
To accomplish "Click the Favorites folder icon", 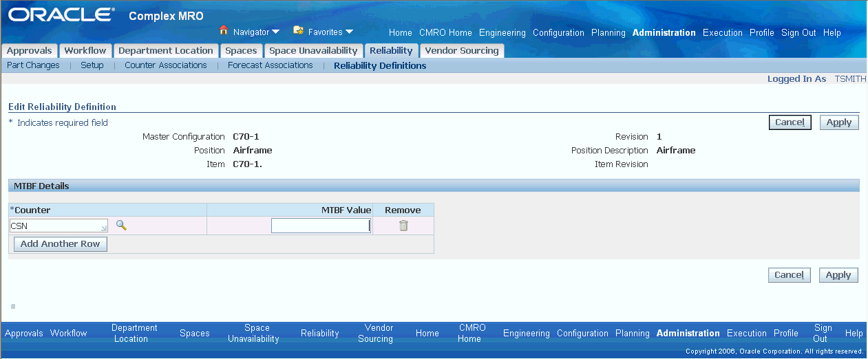I will click(x=298, y=30).
